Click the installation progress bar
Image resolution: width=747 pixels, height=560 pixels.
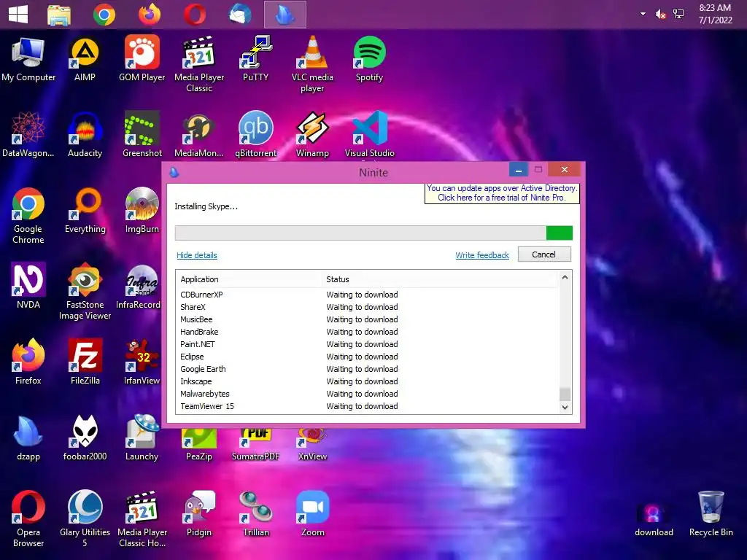(373, 233)
